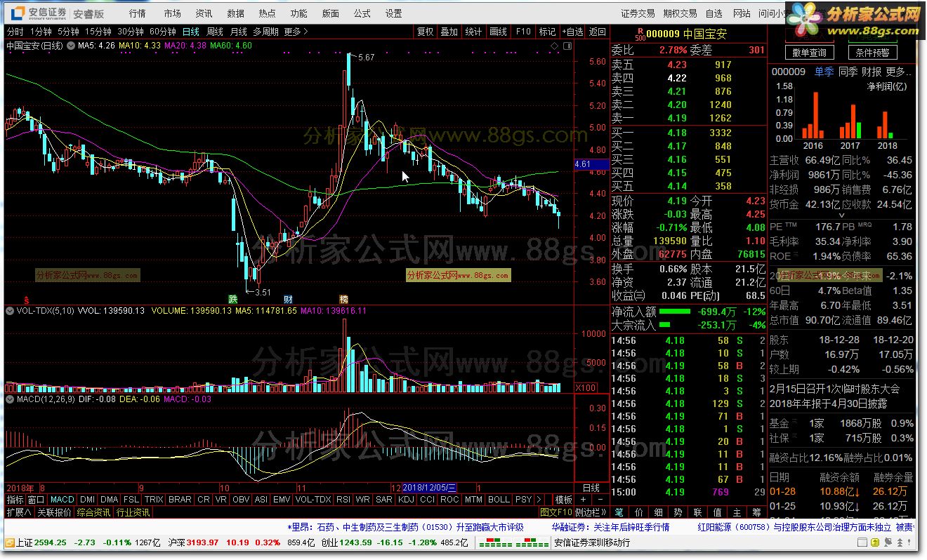Open the 红阳能源 (600758) news headline
The image size is (927, 560).
(x=796, y=527)
